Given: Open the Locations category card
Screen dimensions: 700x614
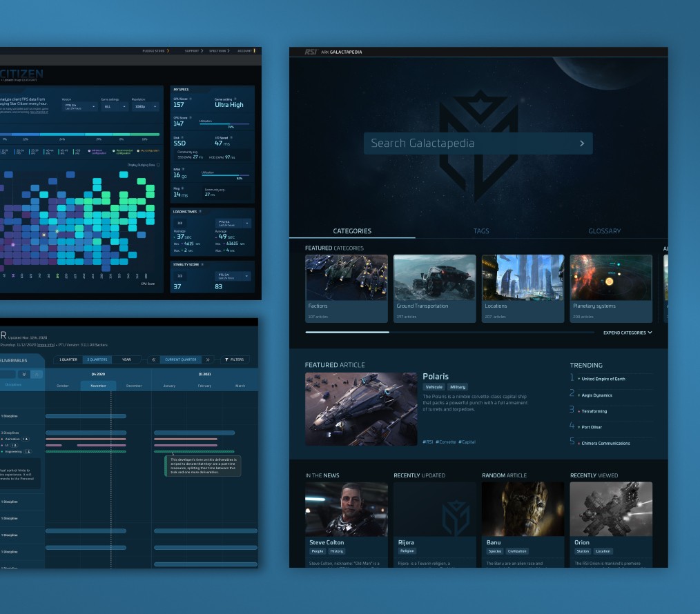Looking at the screenshot, I should [523, 288].
